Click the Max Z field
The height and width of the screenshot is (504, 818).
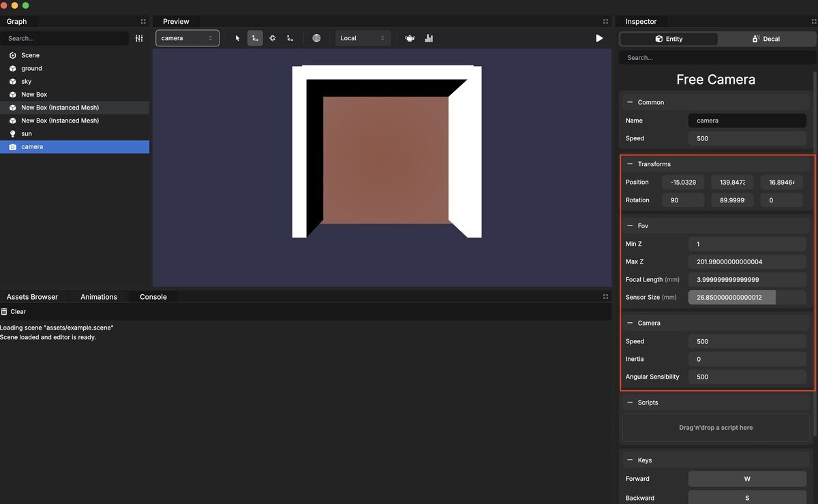[747, 262]
